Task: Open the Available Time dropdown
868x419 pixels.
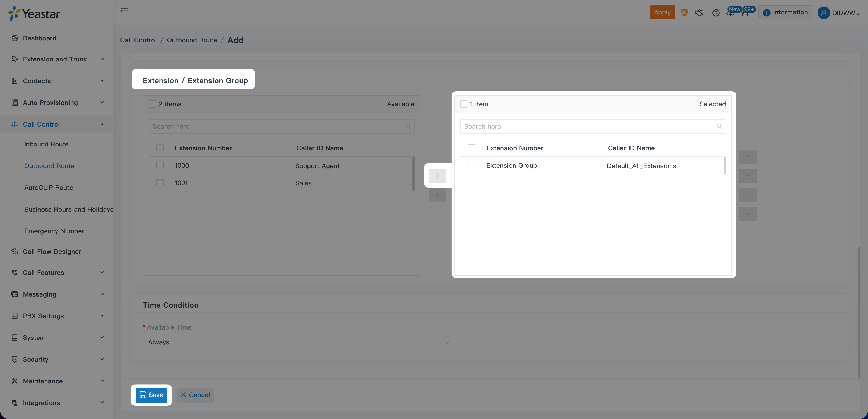Action: click(x=299, y=342)
